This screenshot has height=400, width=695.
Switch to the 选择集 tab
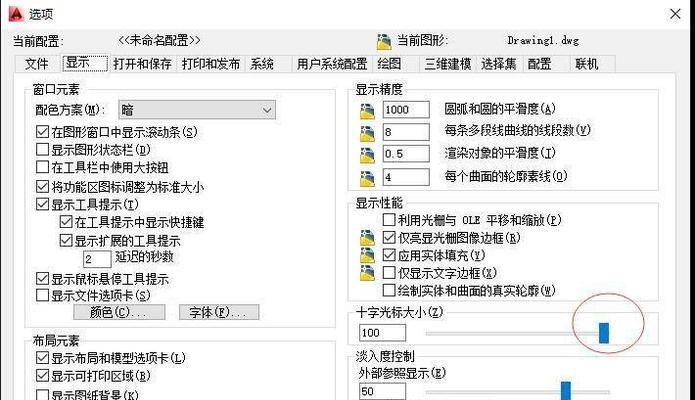(499, 64)
